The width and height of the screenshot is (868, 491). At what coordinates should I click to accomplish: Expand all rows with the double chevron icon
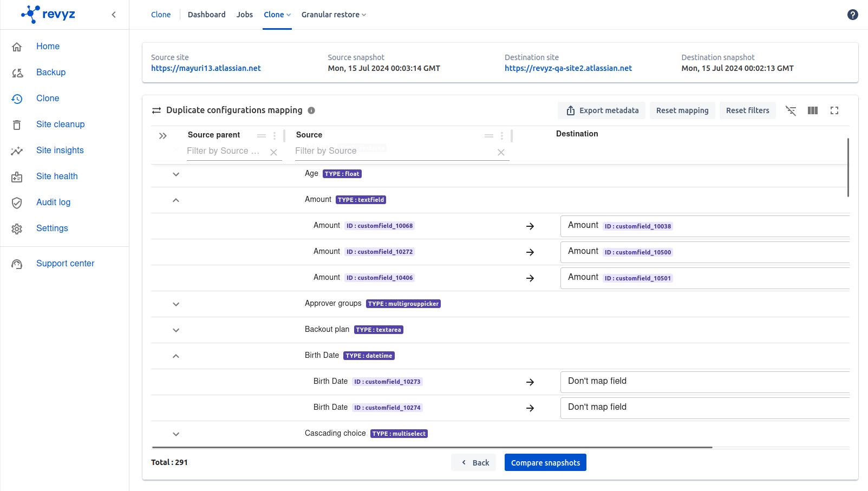pyautogui.click(x=163, y=136)
